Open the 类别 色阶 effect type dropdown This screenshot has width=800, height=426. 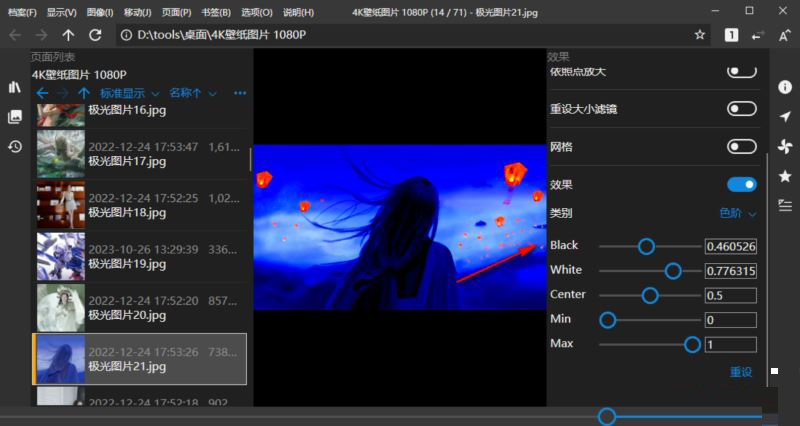[x=738, y=214]
